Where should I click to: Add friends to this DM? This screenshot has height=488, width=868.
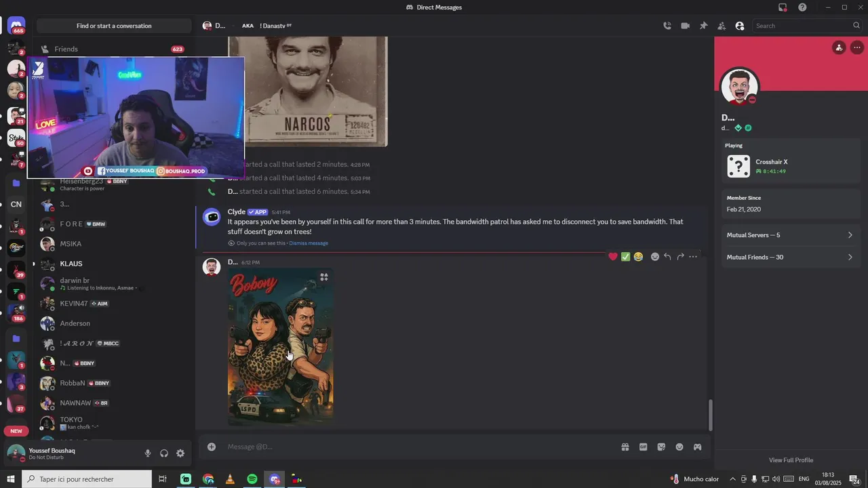(722, 26)
